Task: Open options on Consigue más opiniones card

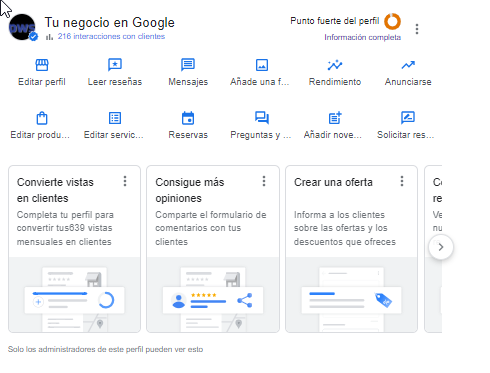Action: 264,181
